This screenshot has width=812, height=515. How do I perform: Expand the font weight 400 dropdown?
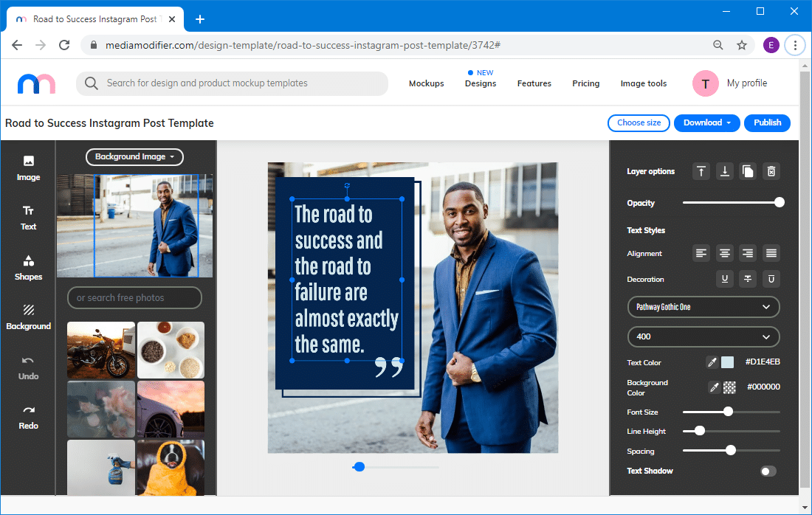[703, 336]
